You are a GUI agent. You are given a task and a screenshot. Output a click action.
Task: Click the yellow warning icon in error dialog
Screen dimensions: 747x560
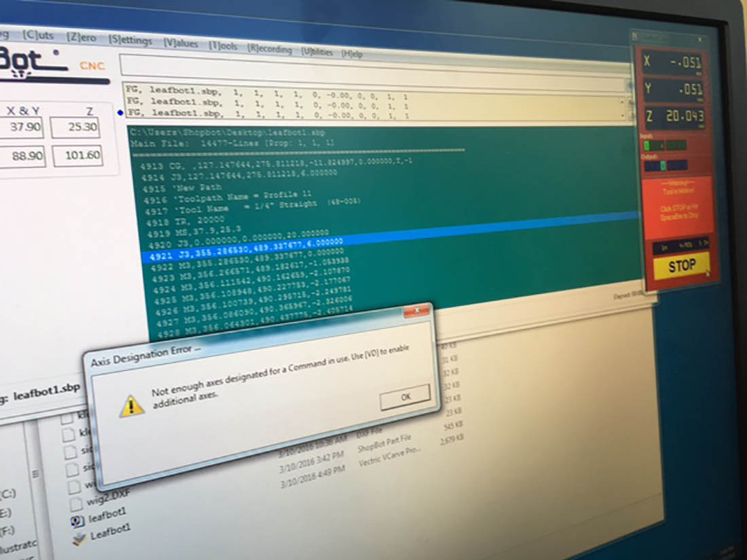(132, 406)
